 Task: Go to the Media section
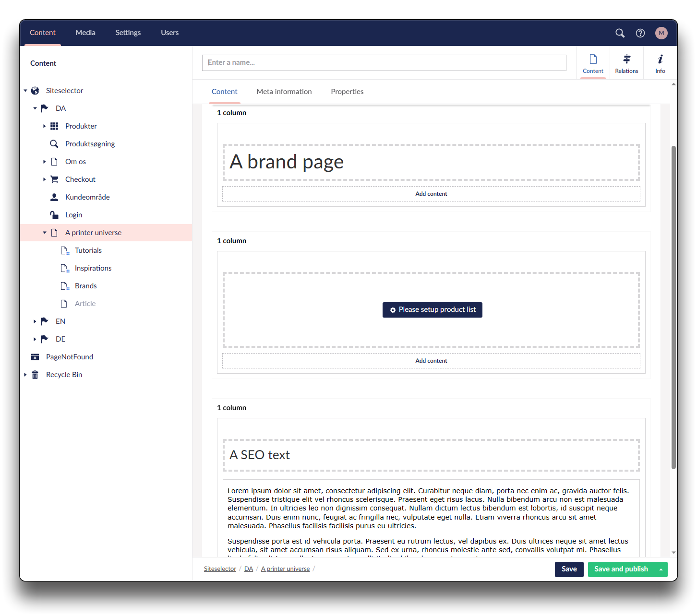[x=85, y=33]
